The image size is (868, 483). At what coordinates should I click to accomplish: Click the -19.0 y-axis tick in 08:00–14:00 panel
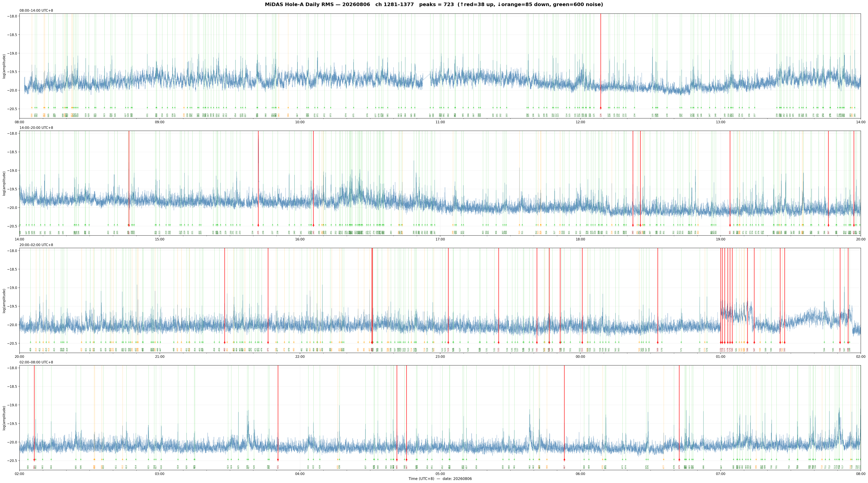point(12,53)
